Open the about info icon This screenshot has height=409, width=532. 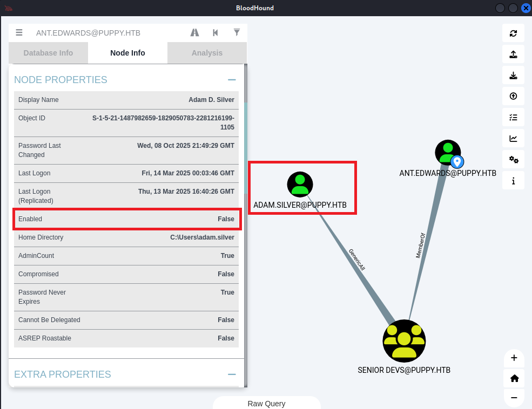click(513, 181)
